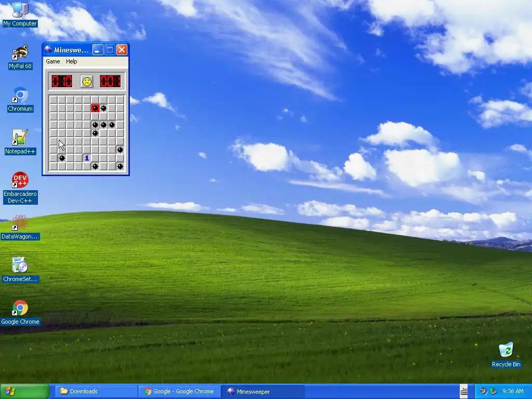532x399 pixels.
Task: Click the sad smiley face to restart
Action: pos(87,82)
